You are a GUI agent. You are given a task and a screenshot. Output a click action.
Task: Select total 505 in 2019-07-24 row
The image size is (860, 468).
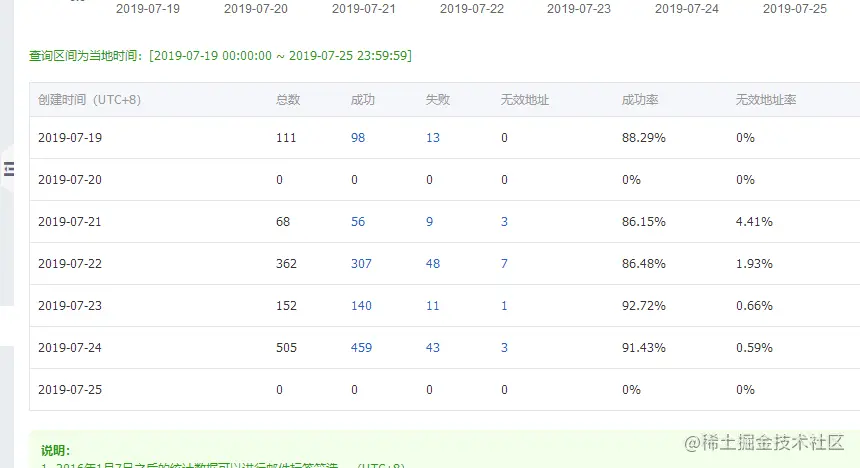click(286, 348)
